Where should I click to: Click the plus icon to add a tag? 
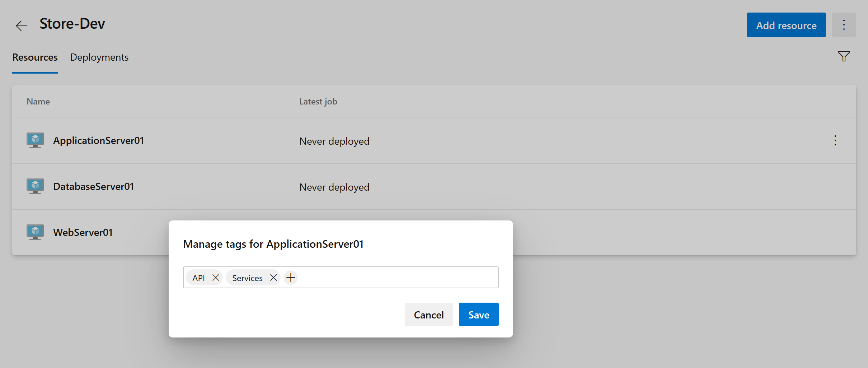(x=290, y=277)
